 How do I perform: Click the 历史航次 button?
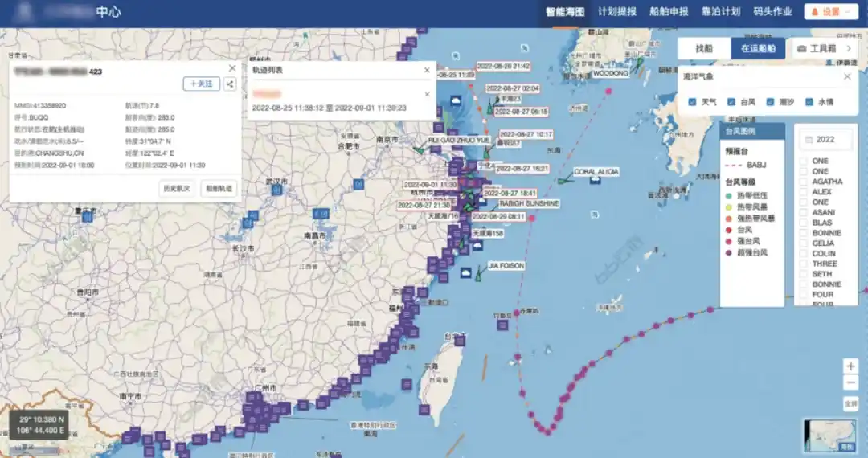point(176,188)
